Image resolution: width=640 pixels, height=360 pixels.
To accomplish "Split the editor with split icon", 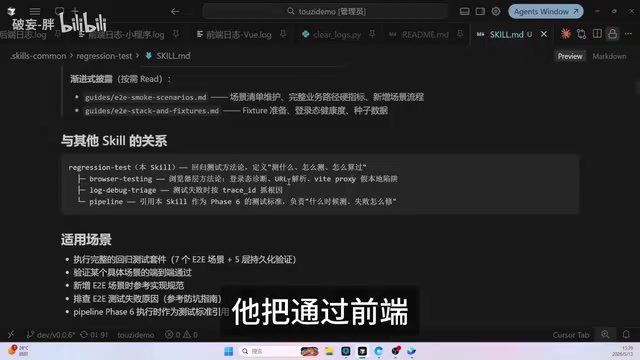I will tap(597, 34).
